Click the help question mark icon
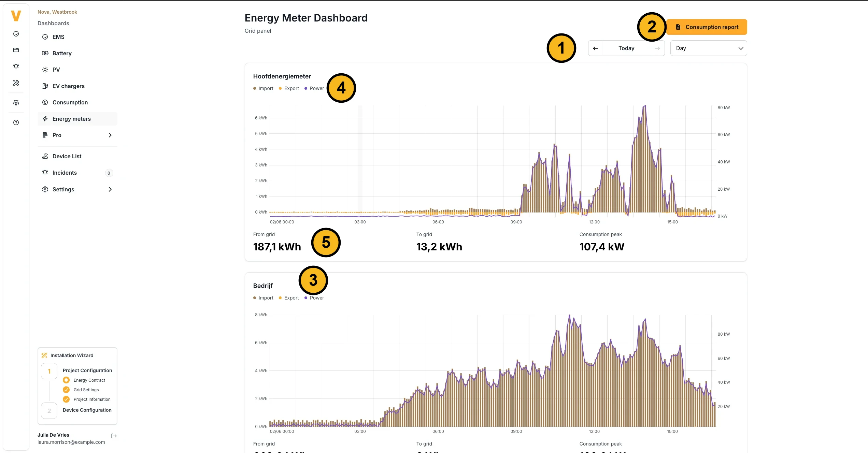Viewport: 868px width, 453px height. click(x=16, y=122)
